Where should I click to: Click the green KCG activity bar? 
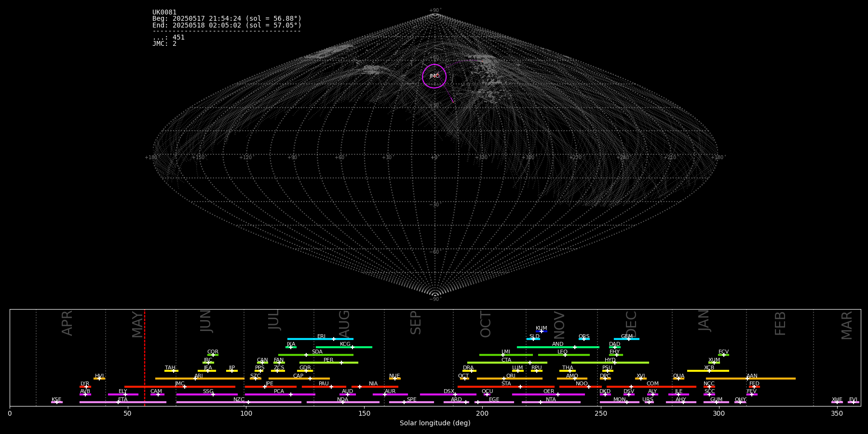[344, 347]
